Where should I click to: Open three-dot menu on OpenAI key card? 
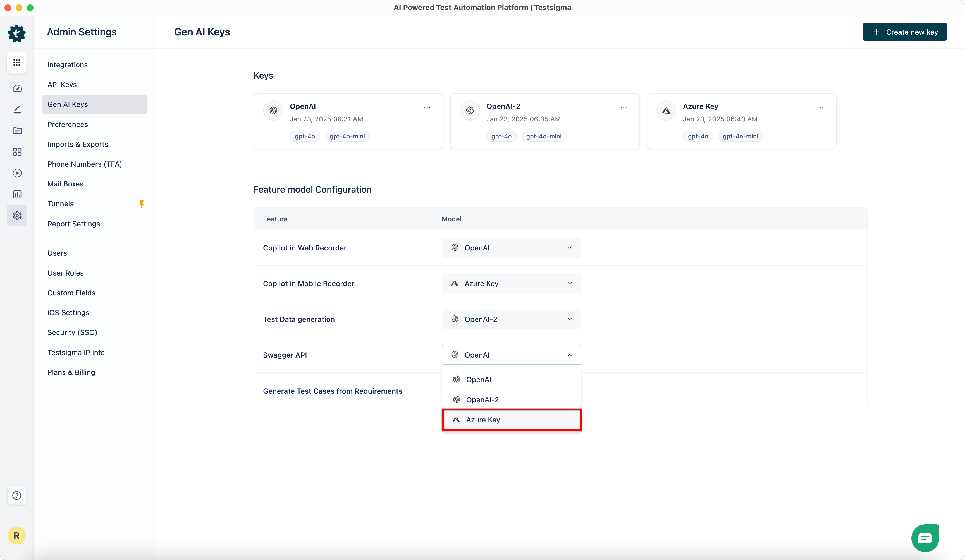(427, 107)
